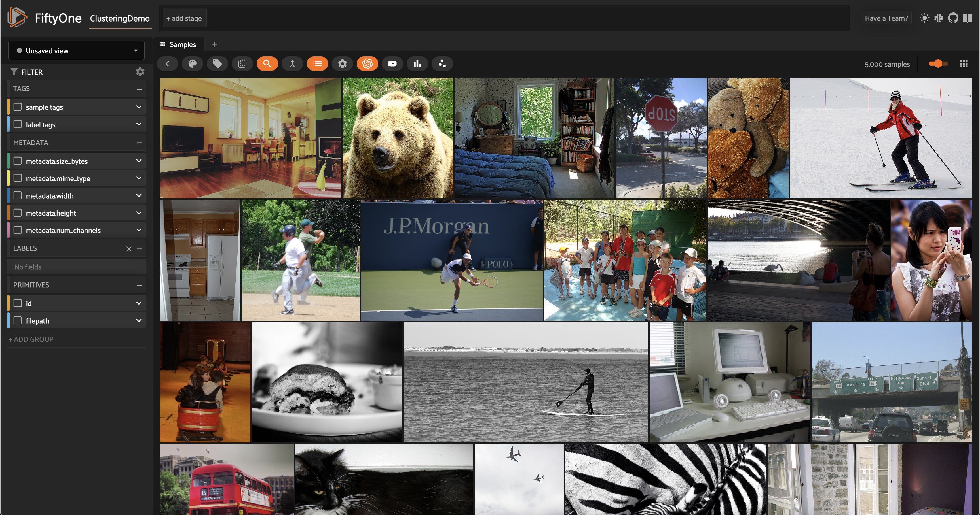Click the three-dots clustering icon

(x=442, y=64)
